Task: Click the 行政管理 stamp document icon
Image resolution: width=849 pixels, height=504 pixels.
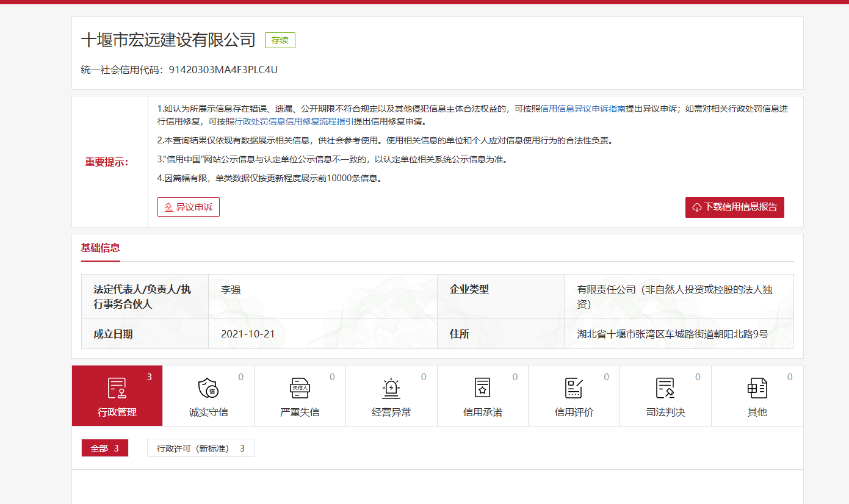Action: [117, 388]
